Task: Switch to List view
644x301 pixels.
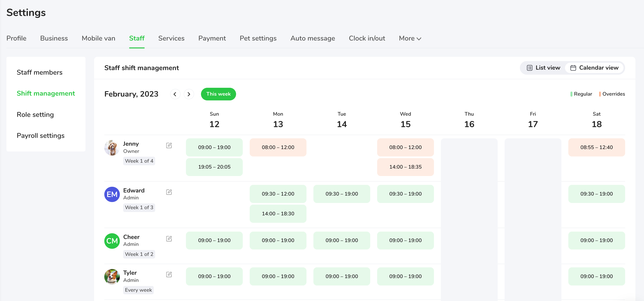Action: [x=544, y=68]
